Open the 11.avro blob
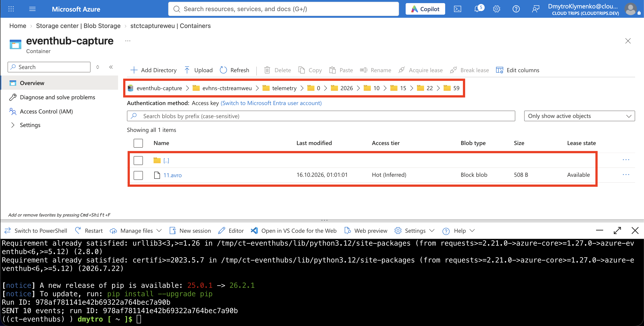The height and width of the screenshot is (326, 644). point(172,175)
